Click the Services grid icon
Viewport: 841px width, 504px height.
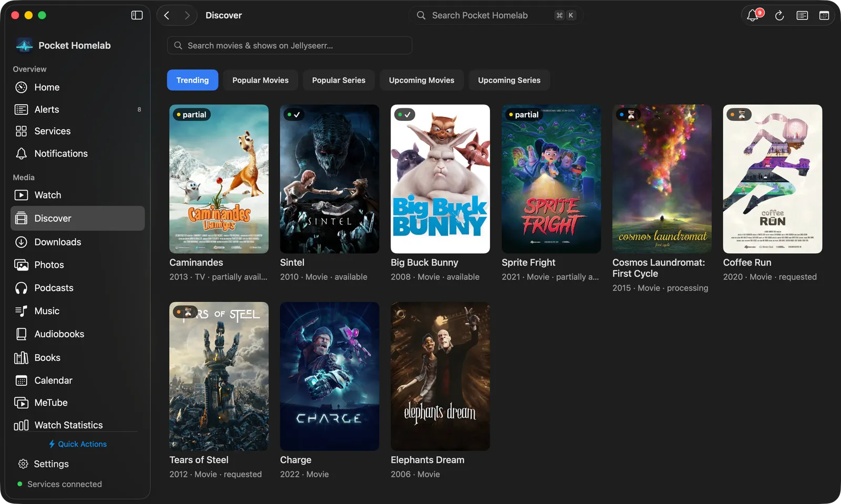pyautogui.click(x=21, y=131)
